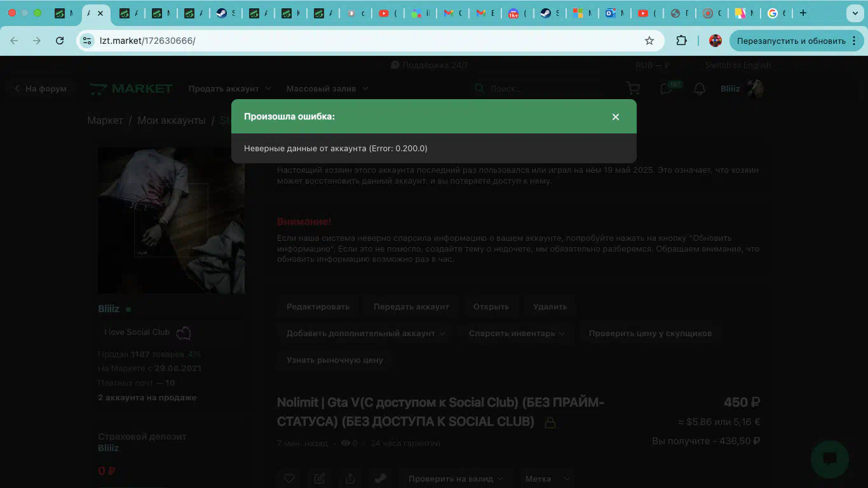Click the Удалить button
Viewport: 868px width, 488px height.
pyautogui.click(x=550, y=306)
